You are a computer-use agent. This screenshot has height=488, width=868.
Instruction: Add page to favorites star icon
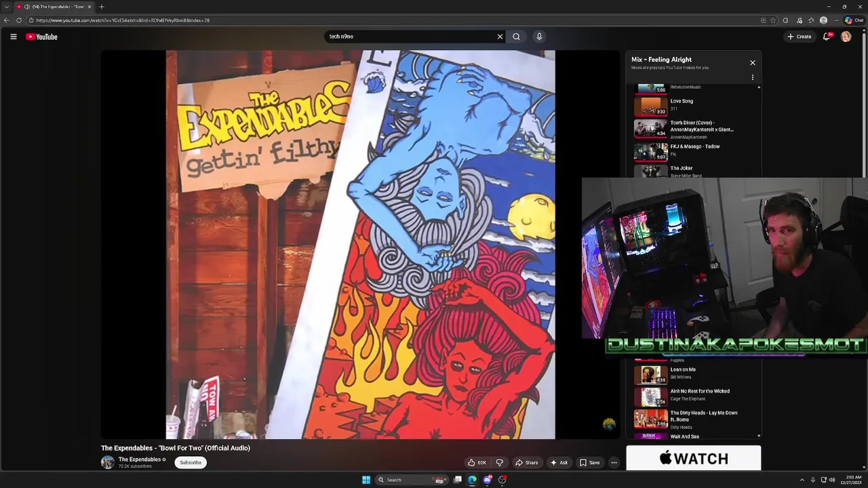click(773, 20)
